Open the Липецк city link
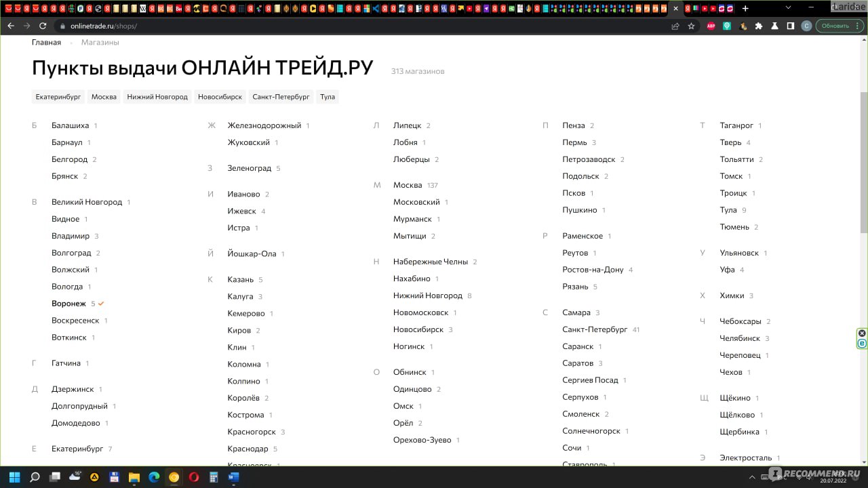This screenshot has width=868, height=488. 407,125
